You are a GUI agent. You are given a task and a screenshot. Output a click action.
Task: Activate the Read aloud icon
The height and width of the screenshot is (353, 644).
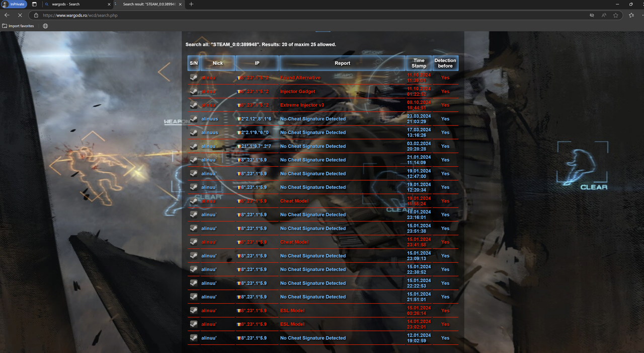[x=604, y=15]
